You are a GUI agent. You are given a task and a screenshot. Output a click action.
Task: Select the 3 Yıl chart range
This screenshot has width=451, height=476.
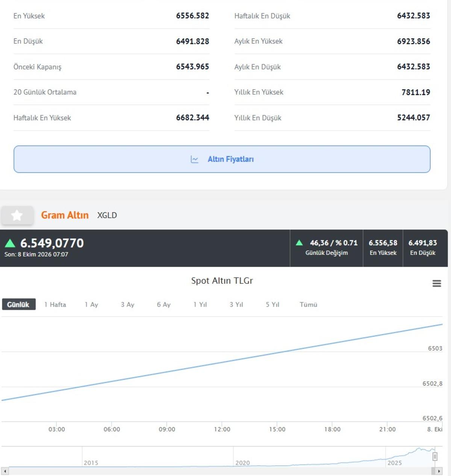[x=236, y=305]
